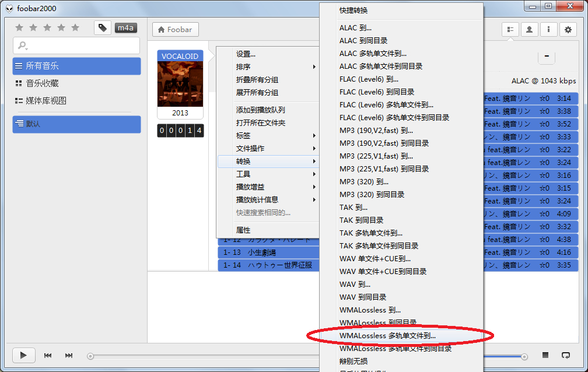The height and width of the screenshot is (372, 588).
Task: Choose 折叠所有分组
Action: [268, 79]
